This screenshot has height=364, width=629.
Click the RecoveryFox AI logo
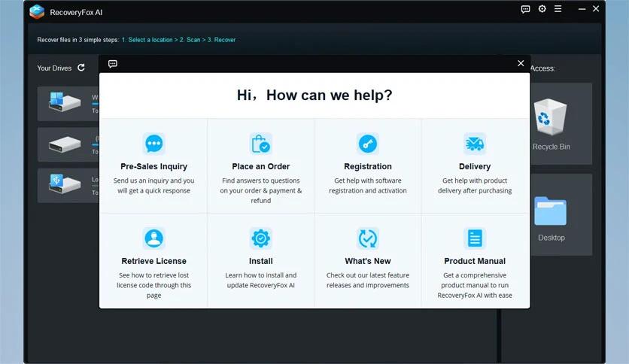pyautogui.click(x=37, y=12)
